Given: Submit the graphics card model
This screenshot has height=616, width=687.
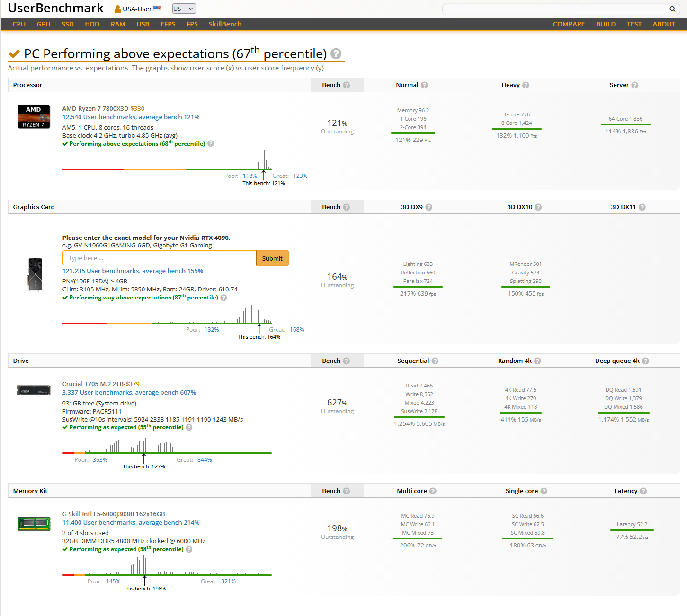Looking at the screenshot, I should click(x=272, y=258).
